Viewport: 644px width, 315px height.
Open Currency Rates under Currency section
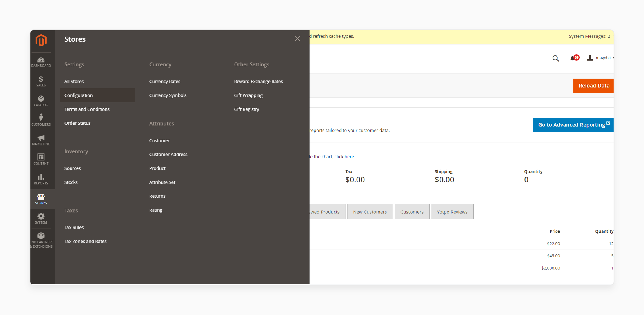pyautogui.click(x=164, y=81)
